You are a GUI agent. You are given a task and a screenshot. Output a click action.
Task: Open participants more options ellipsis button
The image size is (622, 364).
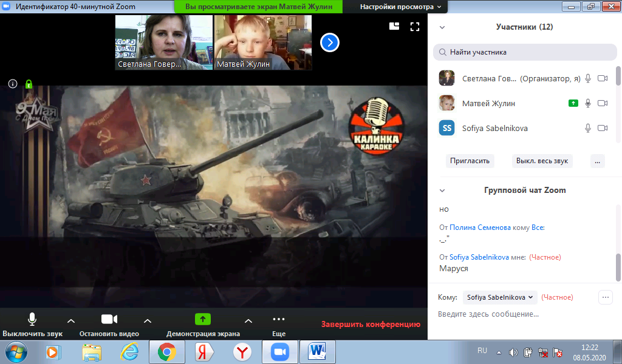click(598, 161)
